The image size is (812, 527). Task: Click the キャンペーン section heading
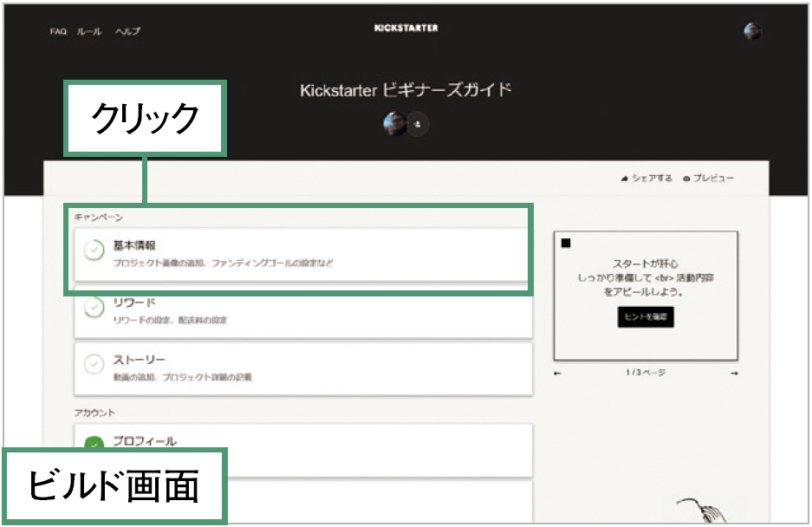pyautogui.click(x=99, y=217)
